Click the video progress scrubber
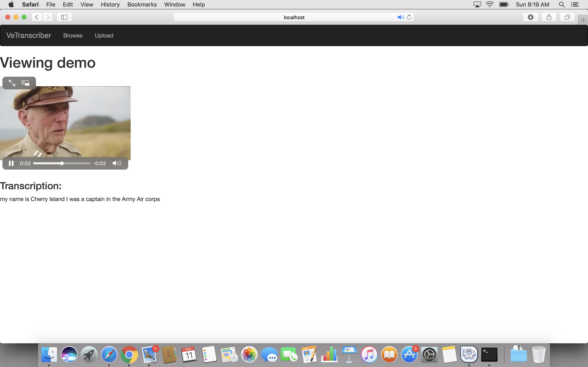Image resolution: width=588 pixels, height=367 pixels. pos(62,163)
